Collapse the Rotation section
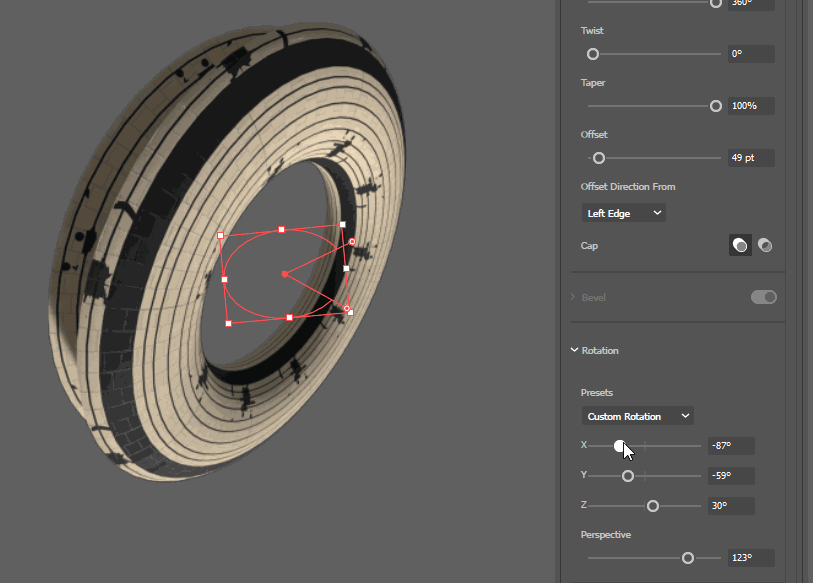Screen dimensions: 813x583 tap(574, 350)
